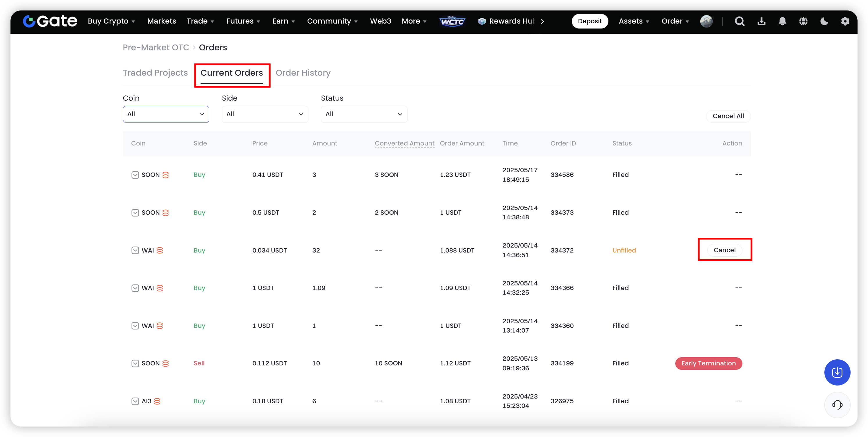Open the Coin filter dropdown
868x437 pixels.
(166, 114)
